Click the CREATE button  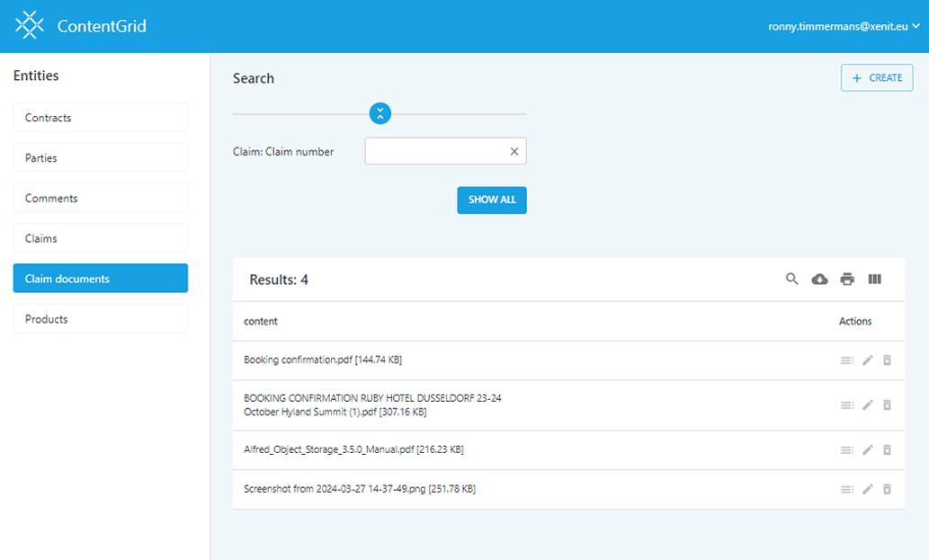[877, 78]
